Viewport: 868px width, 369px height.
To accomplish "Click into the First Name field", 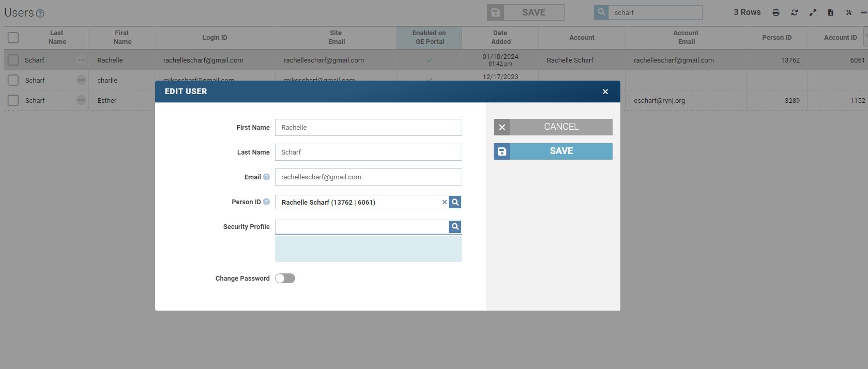I will pyautogui.click(x=369, y=128).
